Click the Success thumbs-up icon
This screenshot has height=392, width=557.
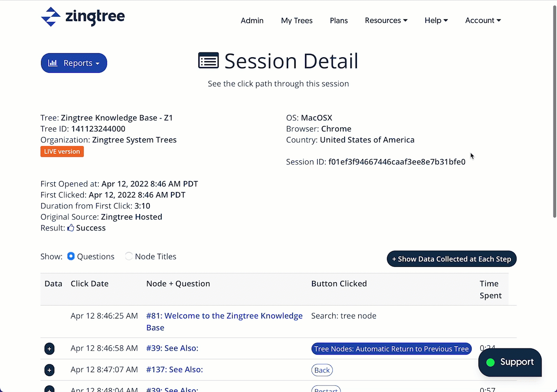(x=71, y=228)
